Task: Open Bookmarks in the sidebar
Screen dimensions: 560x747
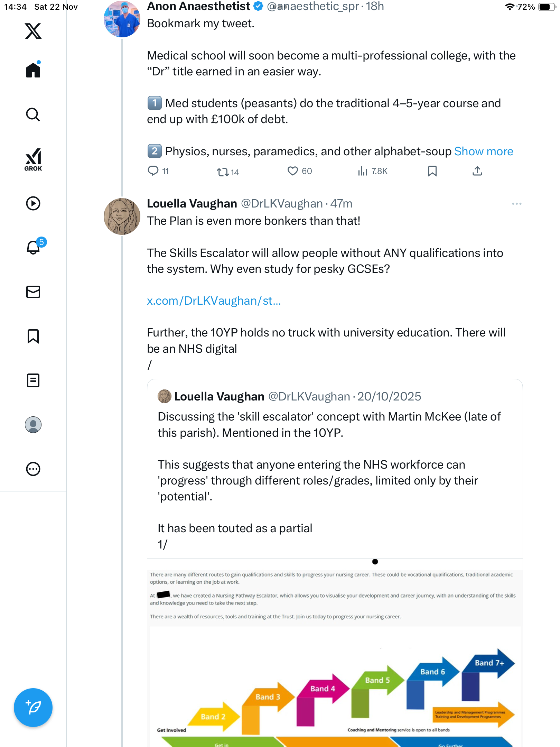Action: [33, 336]
